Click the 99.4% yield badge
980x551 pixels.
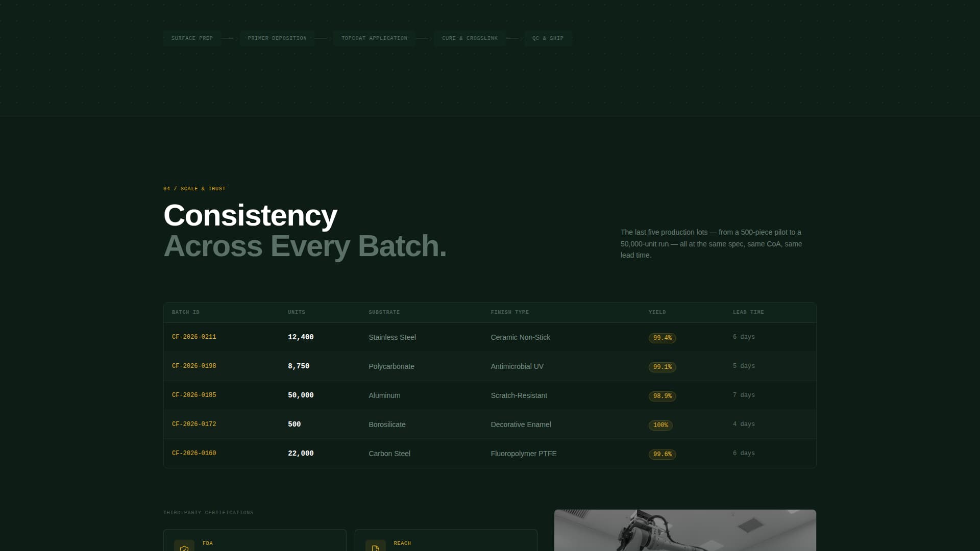662,338
